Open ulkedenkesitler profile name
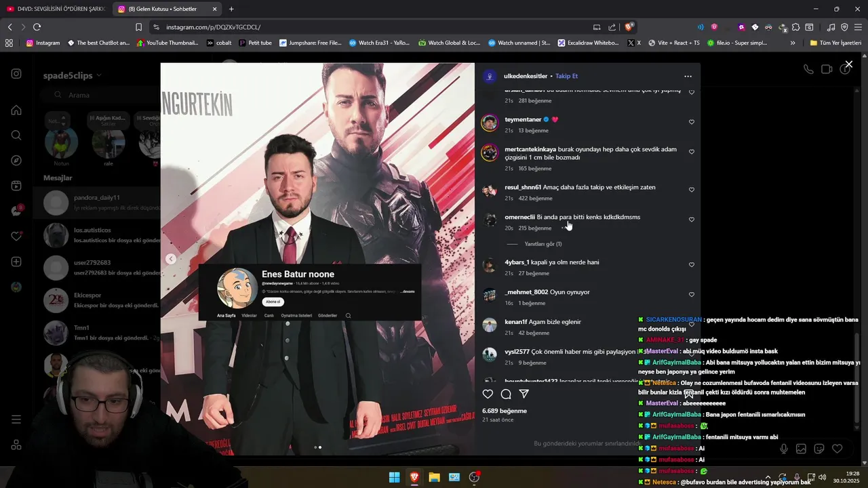This screenshot has width=868, height=488. point(526,76)
